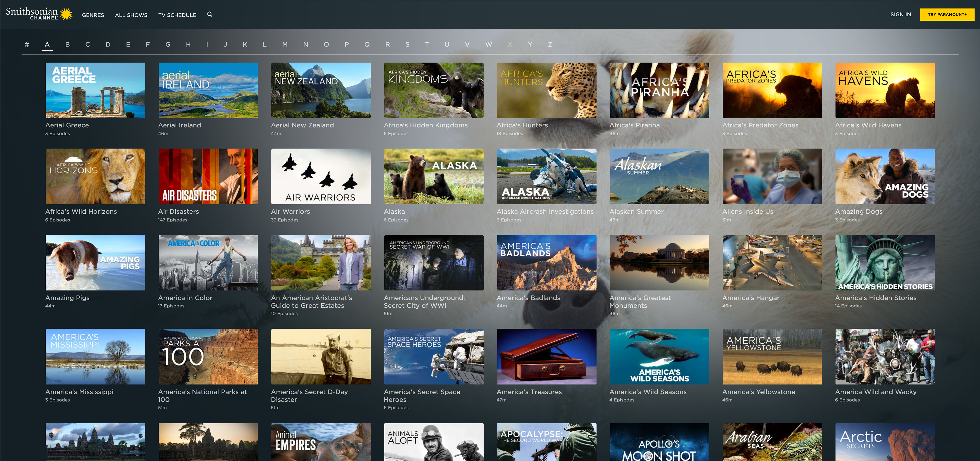Open America's Badlands thumbnail
Screen dimensions: 980x461
coord(546,262)
